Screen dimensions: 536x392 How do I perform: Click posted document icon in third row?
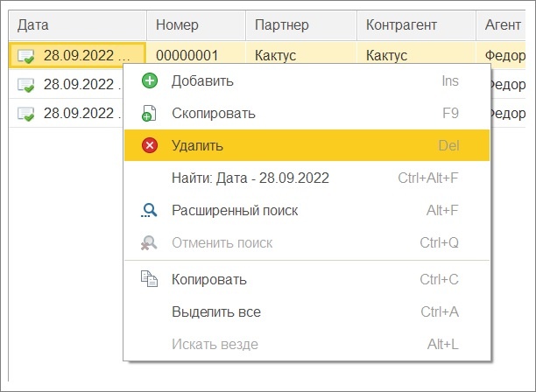coord(26,114)
